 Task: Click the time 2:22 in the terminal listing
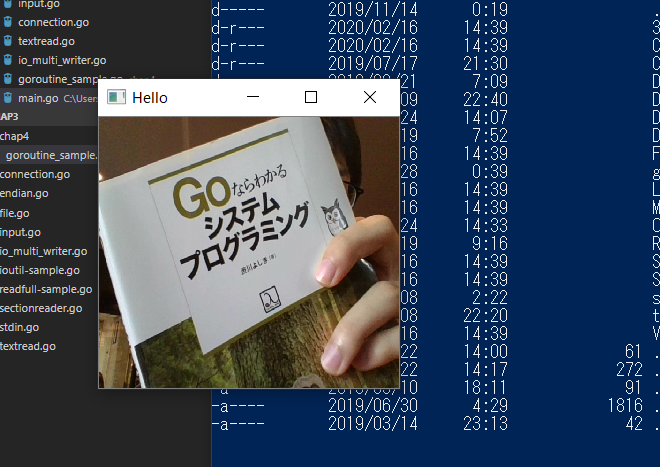tap(490, 297)
